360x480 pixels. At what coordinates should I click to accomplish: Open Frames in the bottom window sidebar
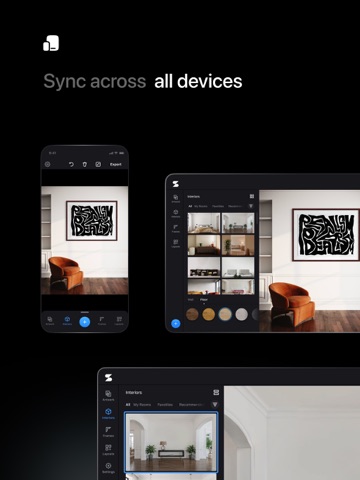pos(108,432)
